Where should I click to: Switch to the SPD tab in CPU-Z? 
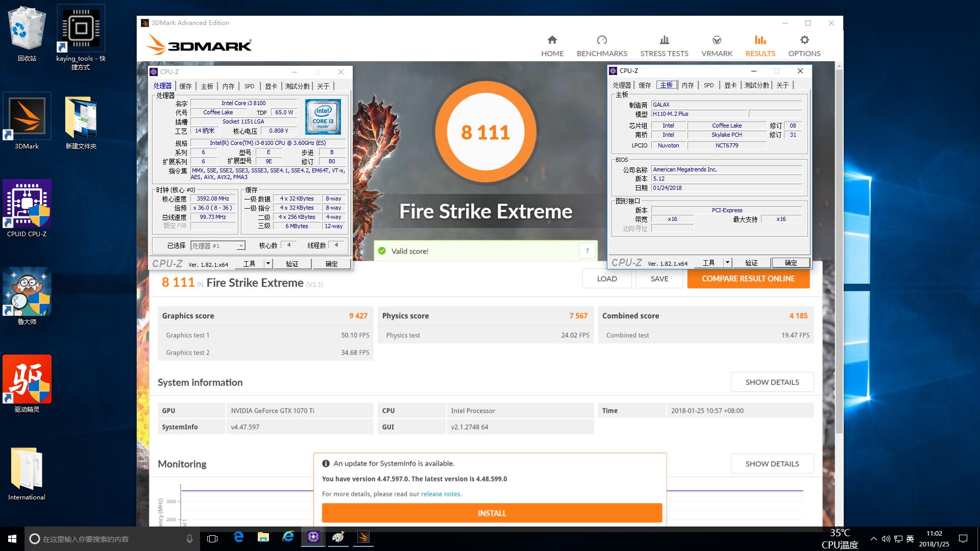(x=249, y=86)
